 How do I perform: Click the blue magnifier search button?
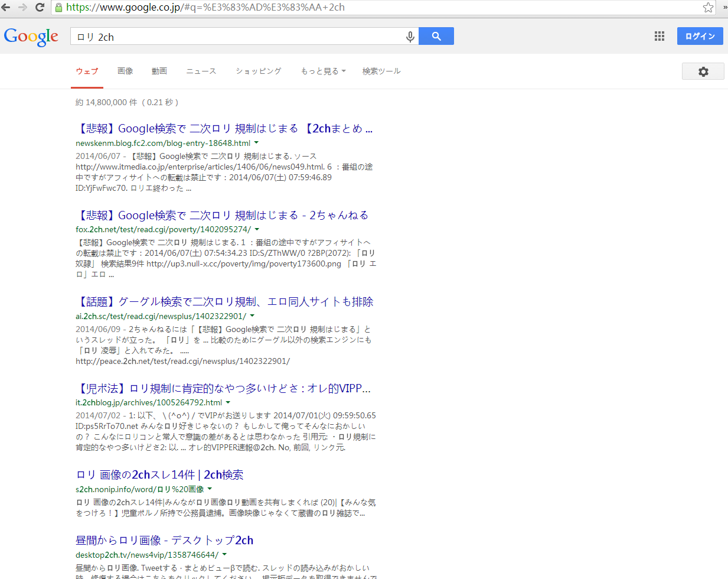(x=436, y=36)
